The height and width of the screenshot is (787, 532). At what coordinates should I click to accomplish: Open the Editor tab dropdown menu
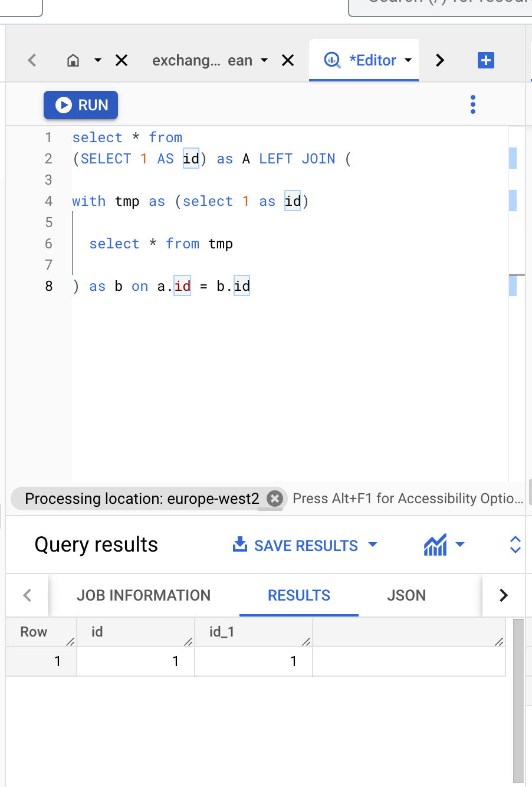[407, 60]
